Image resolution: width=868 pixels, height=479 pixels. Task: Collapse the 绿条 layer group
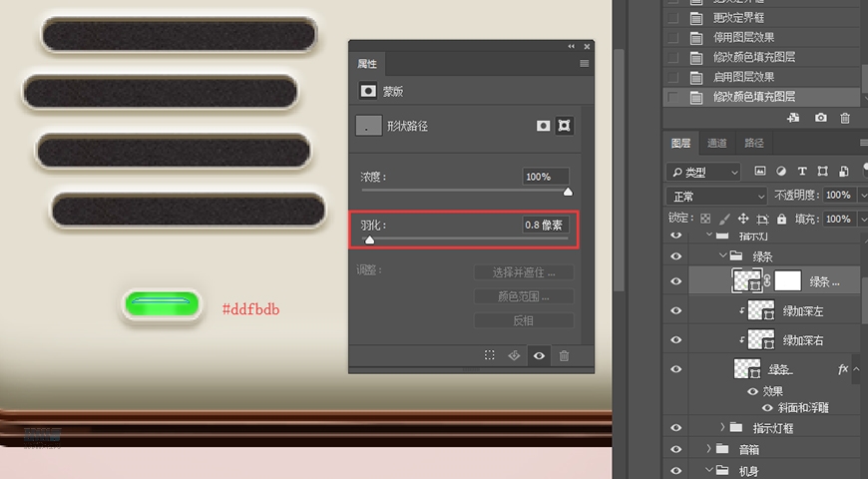pyautogui.click(x=722, y=255)
